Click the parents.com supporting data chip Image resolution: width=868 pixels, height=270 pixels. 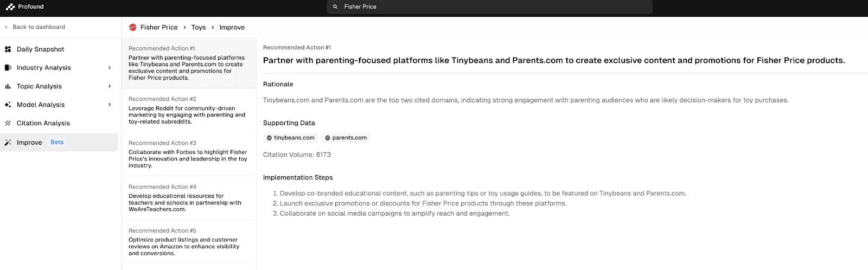click(346, 138)
